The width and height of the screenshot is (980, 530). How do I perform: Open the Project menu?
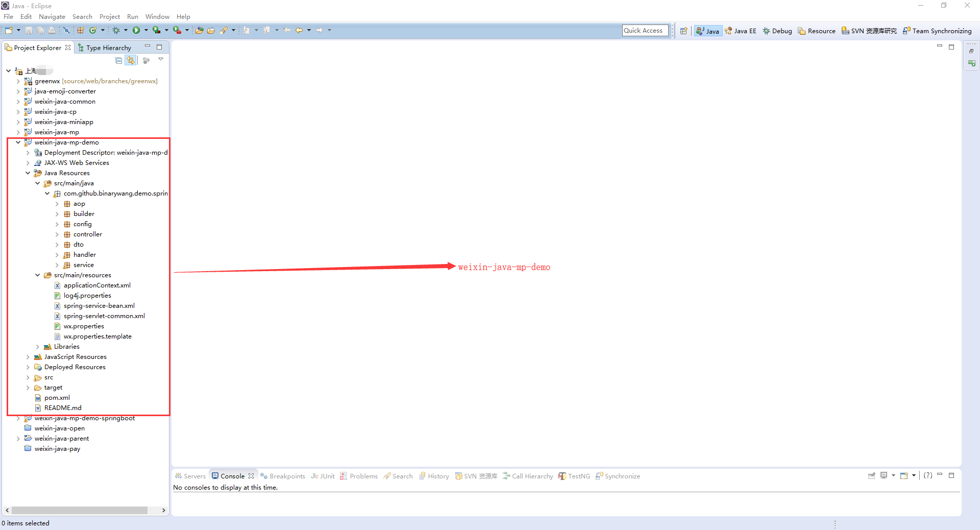coord(109,16)
